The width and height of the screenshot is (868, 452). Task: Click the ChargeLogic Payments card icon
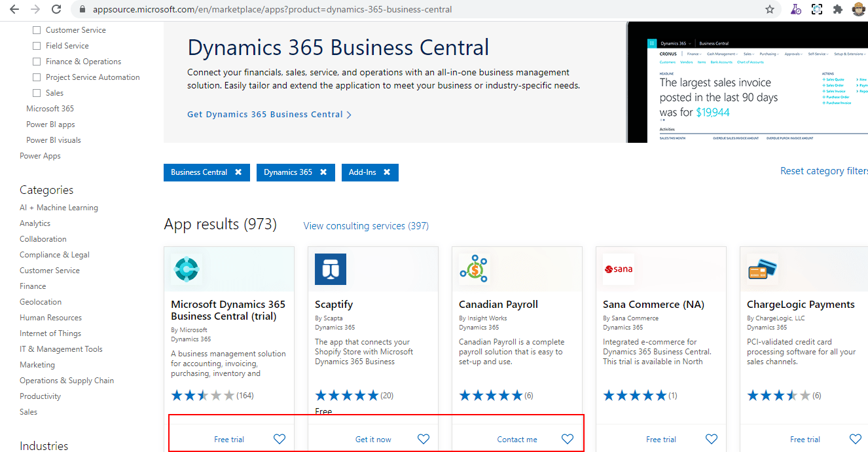(x=762, y=269)
